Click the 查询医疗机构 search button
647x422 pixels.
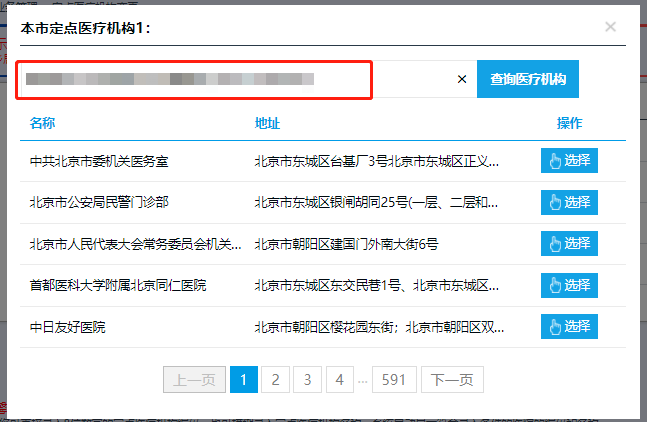(x=528, y=79)
